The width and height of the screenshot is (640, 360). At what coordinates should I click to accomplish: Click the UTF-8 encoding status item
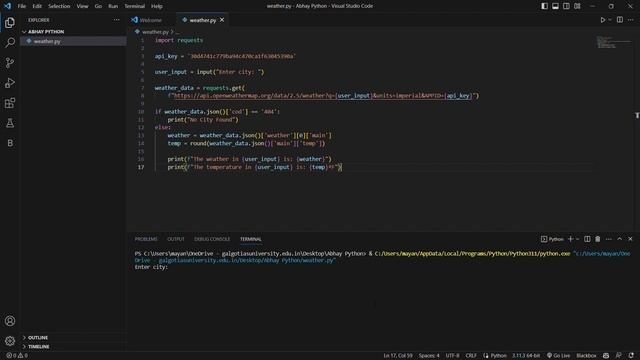(x=452, y=356)
